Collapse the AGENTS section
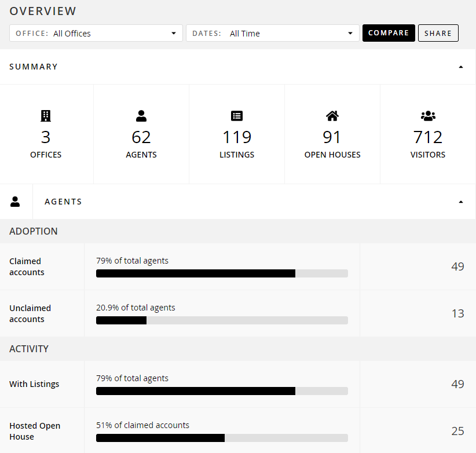This screenshot has width=476, height=453. pyautogui.click(x=461, y=202)
